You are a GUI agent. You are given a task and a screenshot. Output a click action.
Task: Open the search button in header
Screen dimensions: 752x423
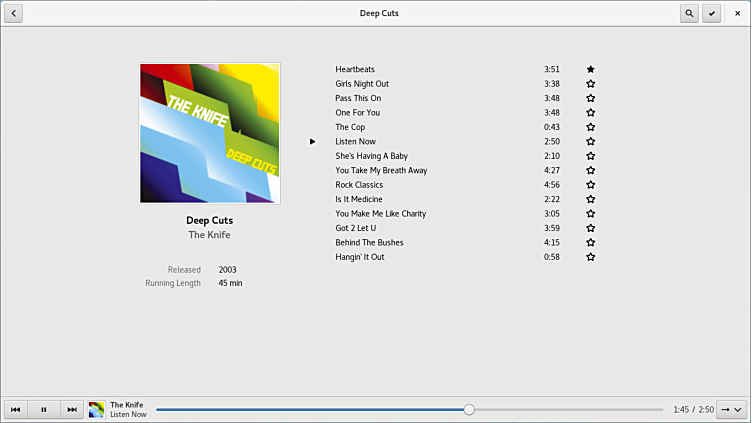point(689,13)
